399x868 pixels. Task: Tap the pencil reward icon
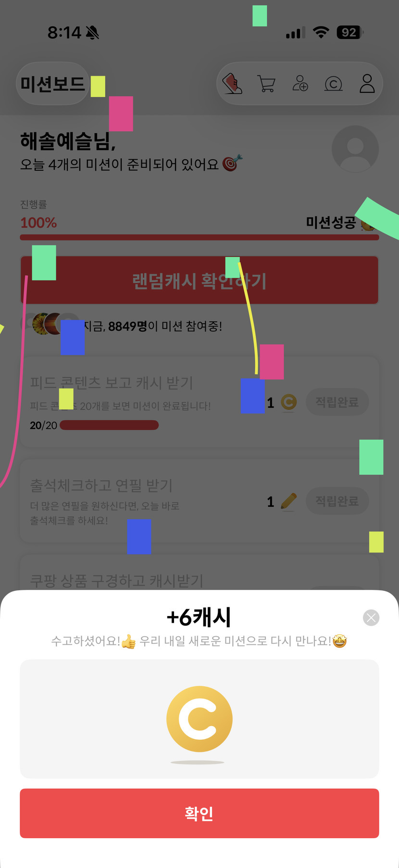pyautogui.click(x=288, y=502)
